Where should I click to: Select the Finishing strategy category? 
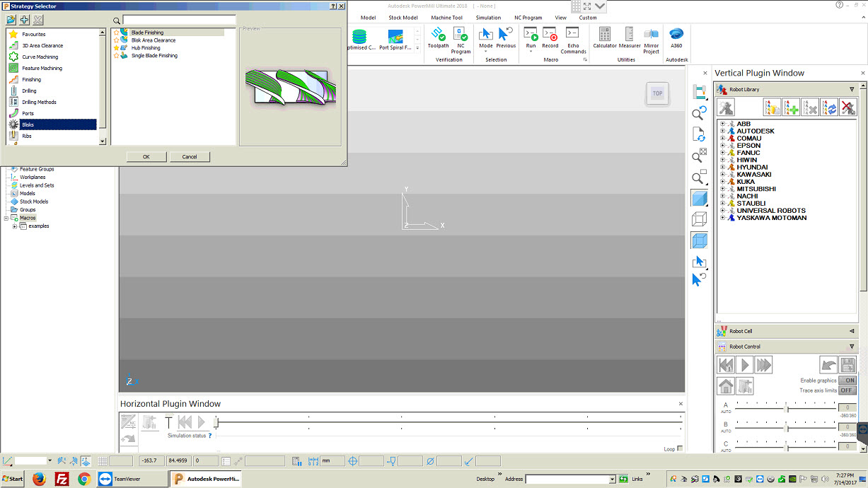[52, 79]
